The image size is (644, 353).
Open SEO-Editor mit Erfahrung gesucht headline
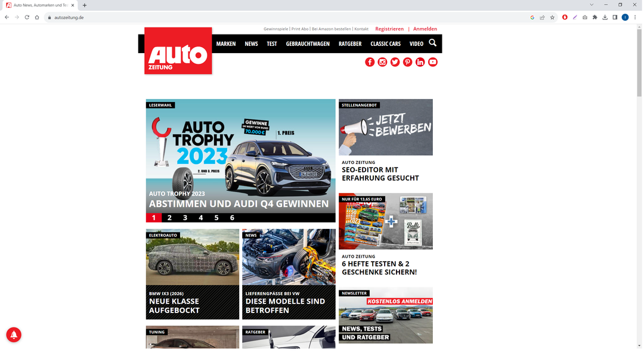point(381,174)
